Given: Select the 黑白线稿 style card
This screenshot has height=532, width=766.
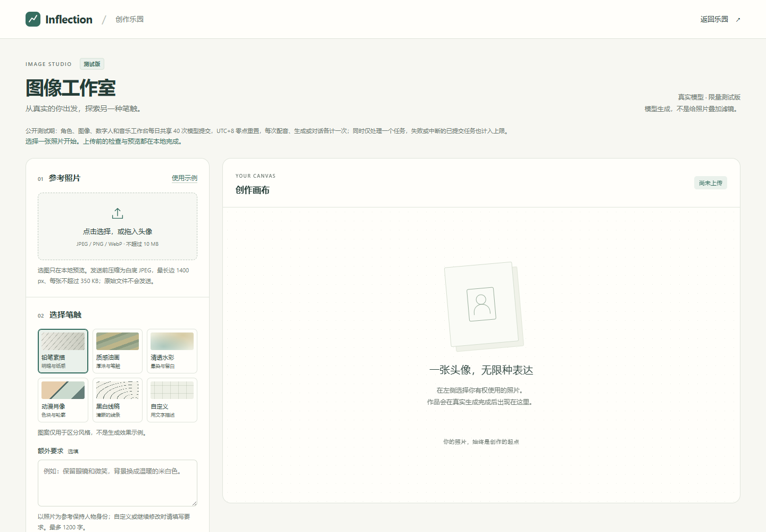Looking at the screenshot, I should pos(118,400).
